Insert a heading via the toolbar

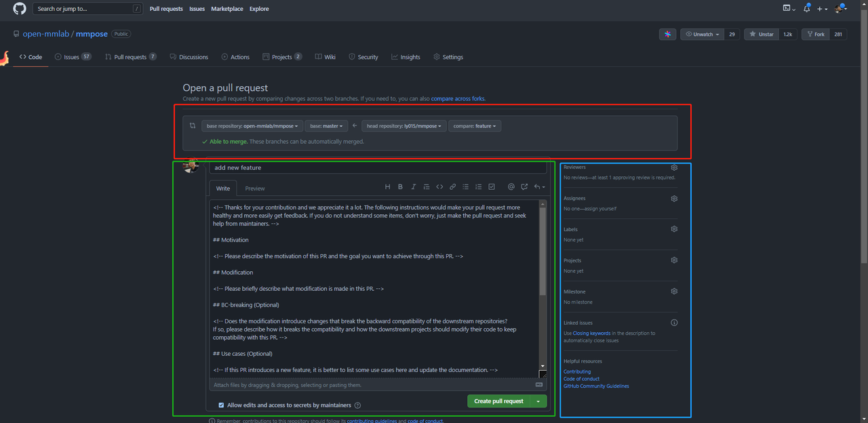pyautogui.click(x=388, y=187)
